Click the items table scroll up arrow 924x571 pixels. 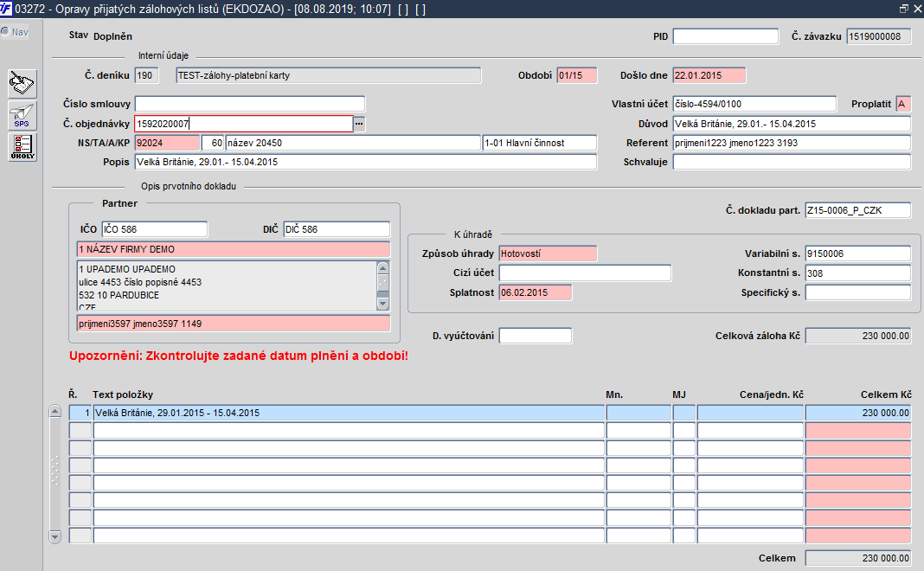[x=55, y=411]
